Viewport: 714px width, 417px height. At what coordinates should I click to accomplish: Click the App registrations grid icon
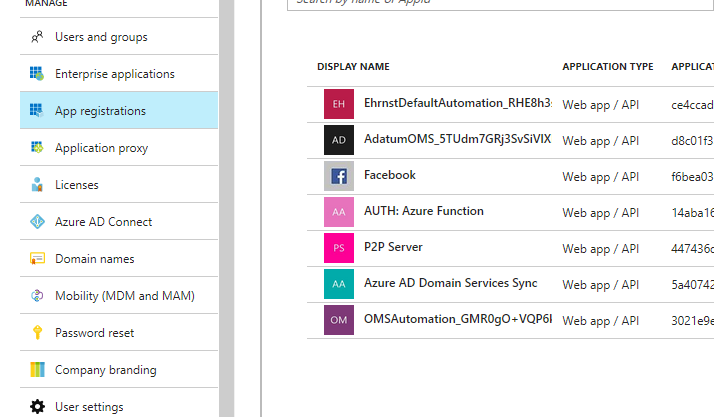point(37,110)
